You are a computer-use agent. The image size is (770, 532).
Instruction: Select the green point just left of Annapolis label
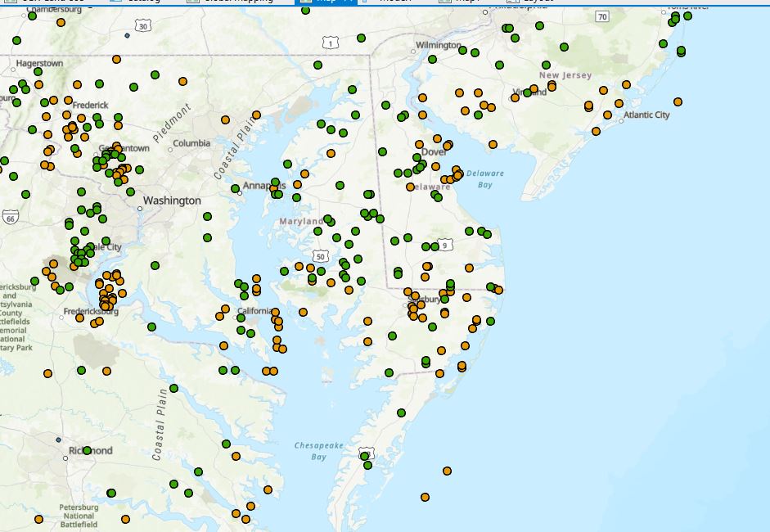[x=235, y=188]
